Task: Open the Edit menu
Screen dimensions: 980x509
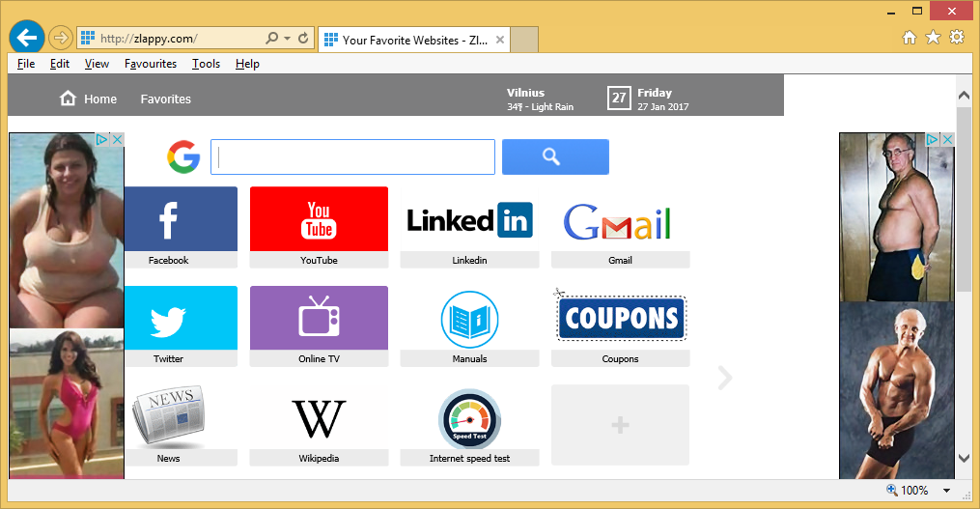Action: coord(59,64)
